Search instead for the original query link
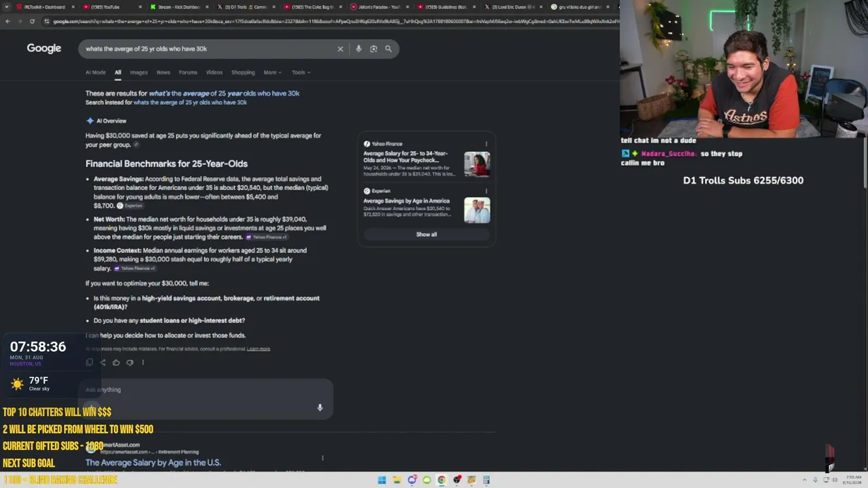The image size is (868, 488). (x=190, y=102)
